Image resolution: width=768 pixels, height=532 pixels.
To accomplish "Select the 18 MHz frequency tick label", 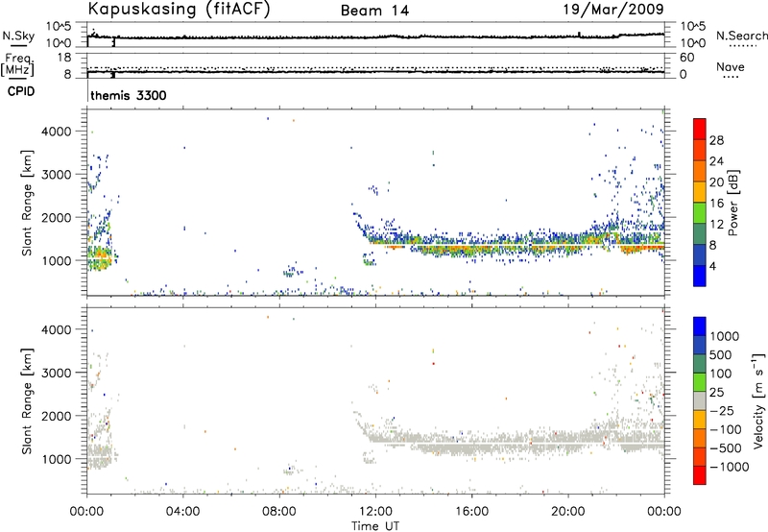I will coord(64,58).
